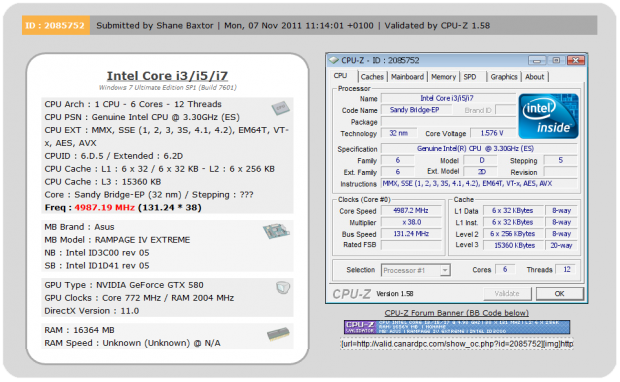Click the Validate button
The height and width of the screenshot is (382, 620).
point(507,294)
